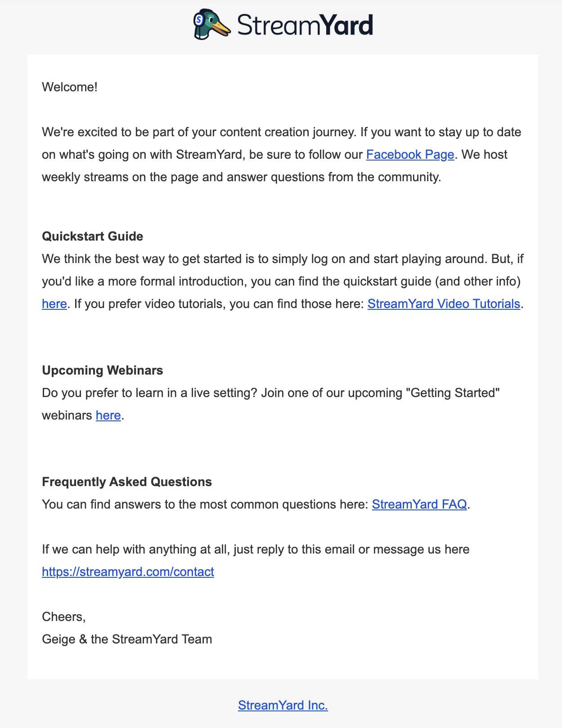The image size is (562, 728).
Task: Click the blue S badge on duck
Action: 199,19
